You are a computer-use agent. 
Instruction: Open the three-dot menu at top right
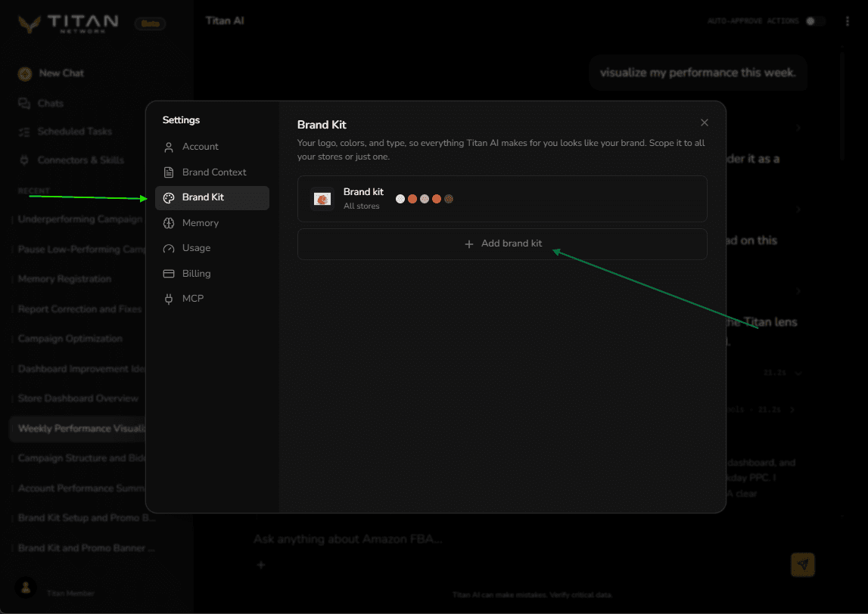tap(848, 21)
